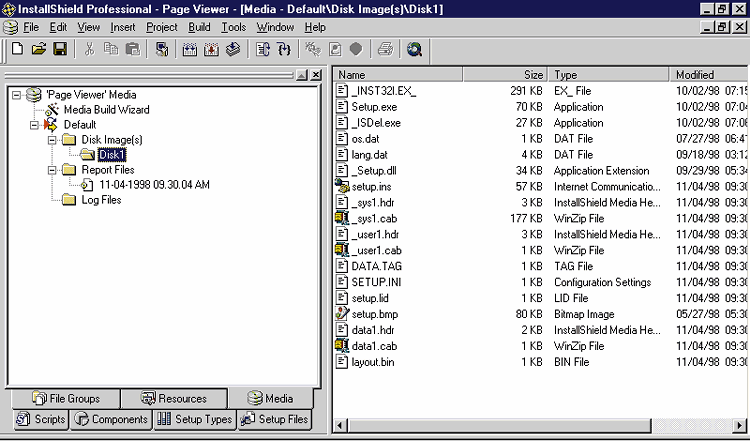Sort files by Modified column header

coord(709,75)
